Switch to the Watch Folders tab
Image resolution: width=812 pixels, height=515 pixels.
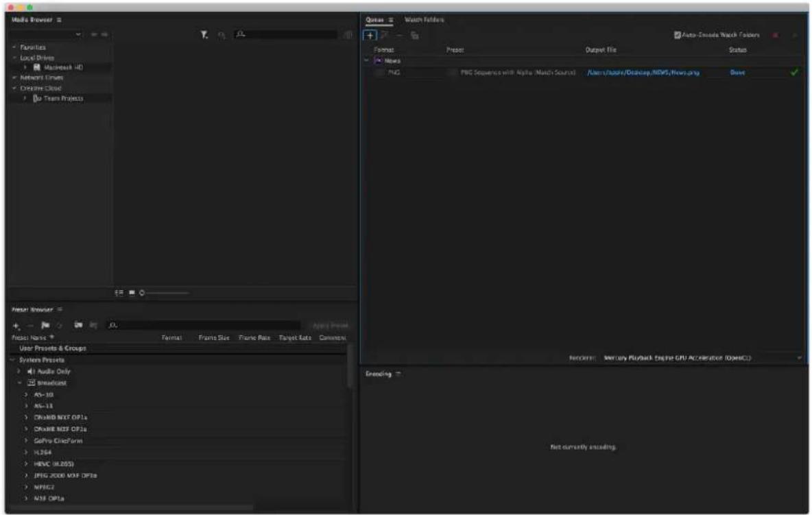pos(424,20)
